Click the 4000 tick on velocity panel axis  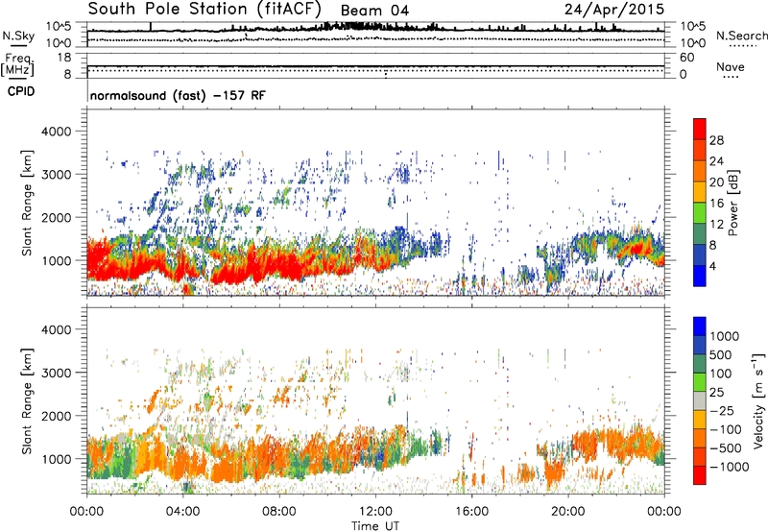pyautogui.click(x=56, y=329)
